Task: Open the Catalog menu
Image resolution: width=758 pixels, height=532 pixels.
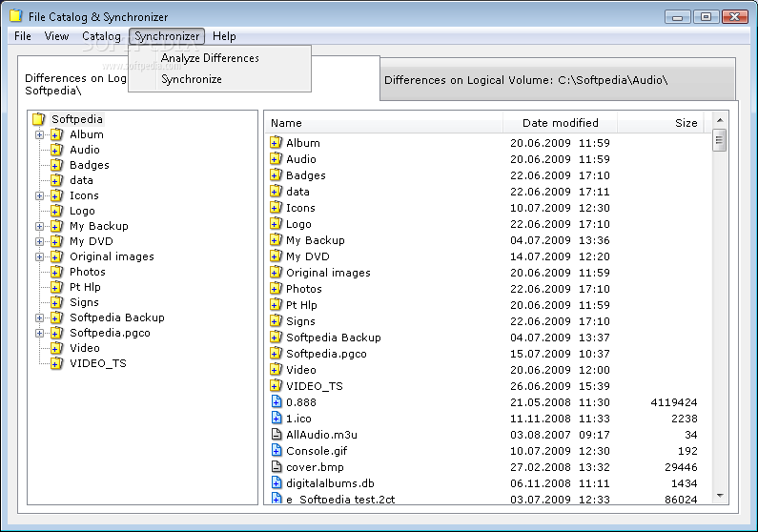Action: click(101, 36)
